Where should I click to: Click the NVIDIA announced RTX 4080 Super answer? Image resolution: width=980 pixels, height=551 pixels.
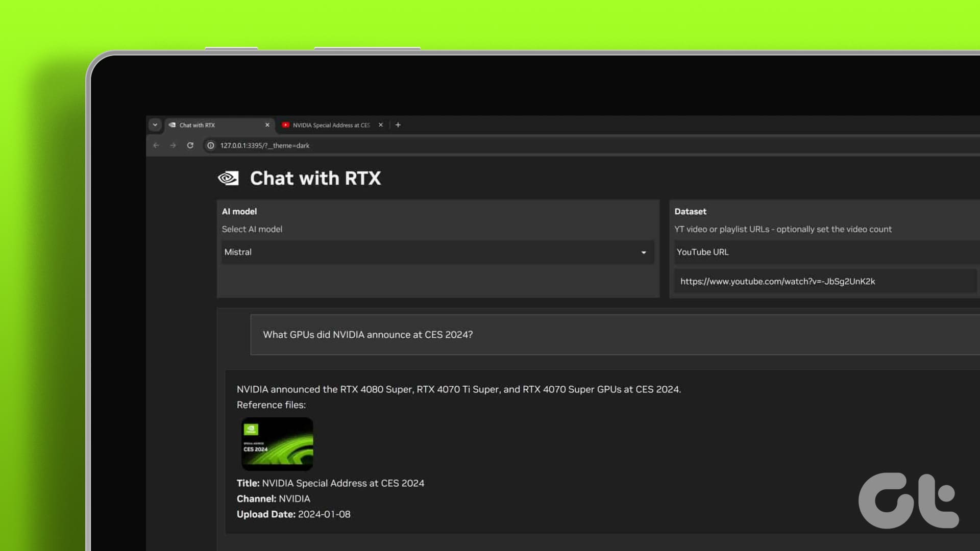pyautogui.click(x=458, y=389)
